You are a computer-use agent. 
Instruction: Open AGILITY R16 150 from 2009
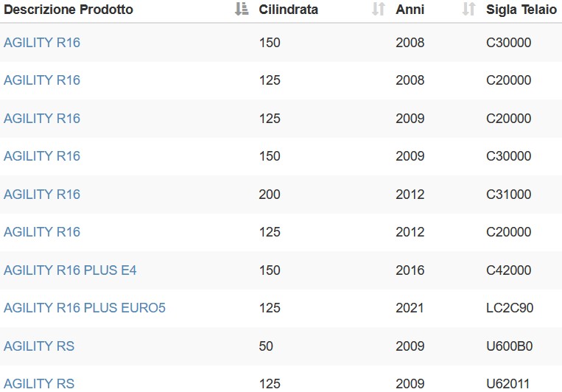point(42,156)
